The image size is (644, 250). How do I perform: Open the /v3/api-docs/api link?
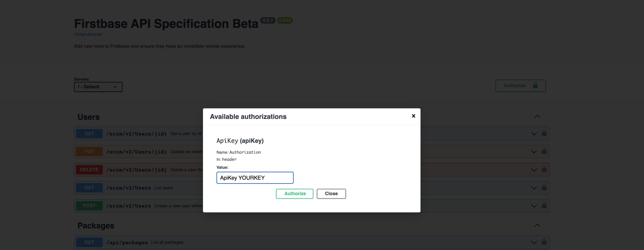click(88, 34)
